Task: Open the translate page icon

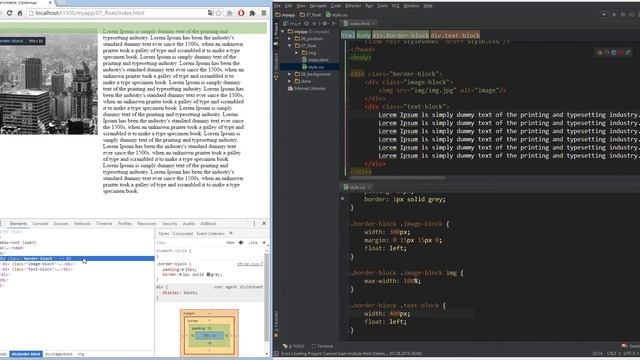Action: click(x=210, y=13)
